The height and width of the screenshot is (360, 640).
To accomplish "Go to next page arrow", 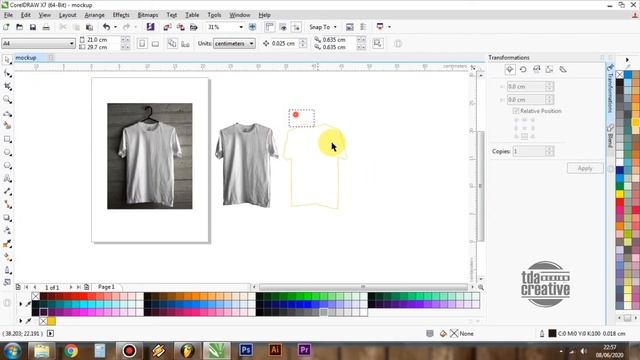I will 71,287.
